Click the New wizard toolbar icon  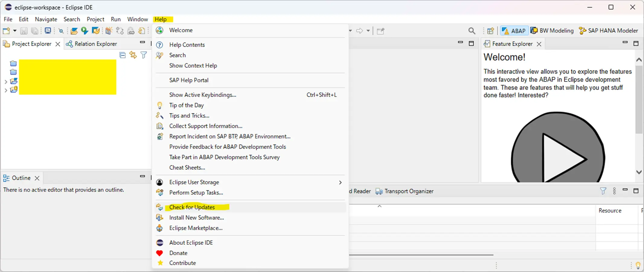(x=6, y=31)
